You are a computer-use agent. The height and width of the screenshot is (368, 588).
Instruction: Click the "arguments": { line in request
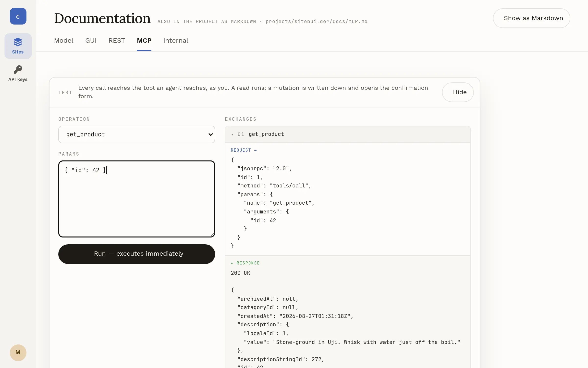[266, 212]
